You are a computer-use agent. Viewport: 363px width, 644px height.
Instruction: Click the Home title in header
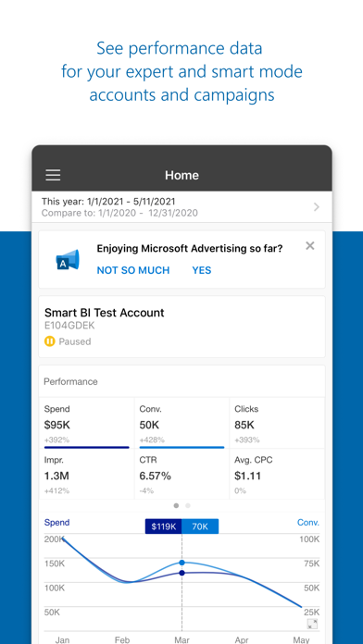181,176
